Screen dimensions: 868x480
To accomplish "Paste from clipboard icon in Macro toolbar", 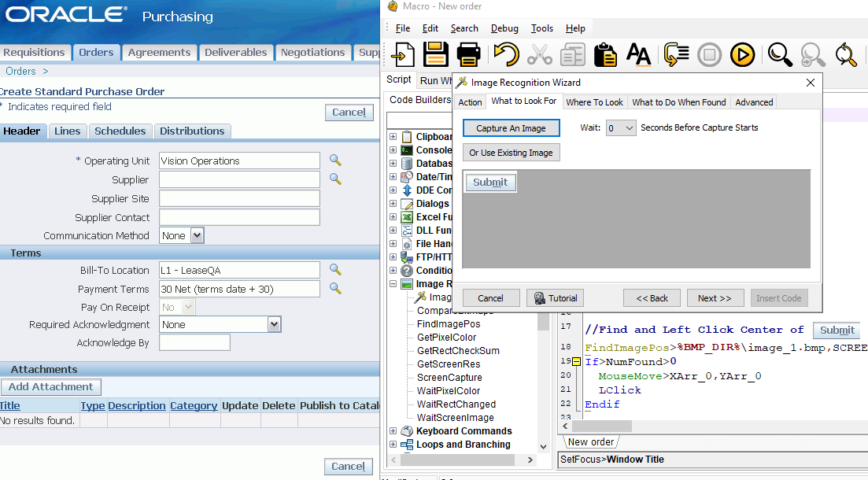I will click(606, 55).
